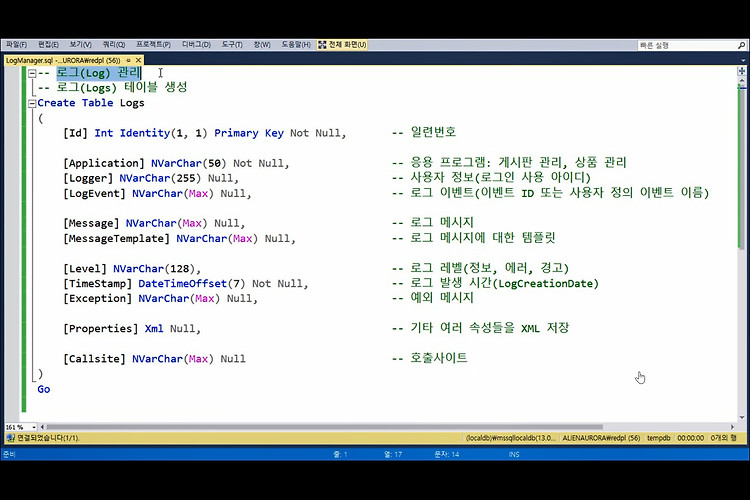The width and height of the screenshot is (750, 500).
Task: Click the [TimeStamp] column name
Action: (x=97, y=283)
